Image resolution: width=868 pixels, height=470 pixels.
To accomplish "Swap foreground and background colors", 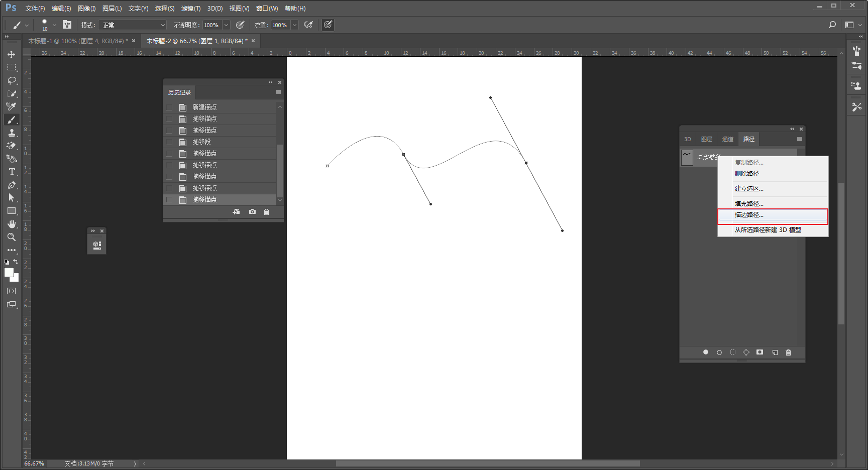I will click(16, 262).
